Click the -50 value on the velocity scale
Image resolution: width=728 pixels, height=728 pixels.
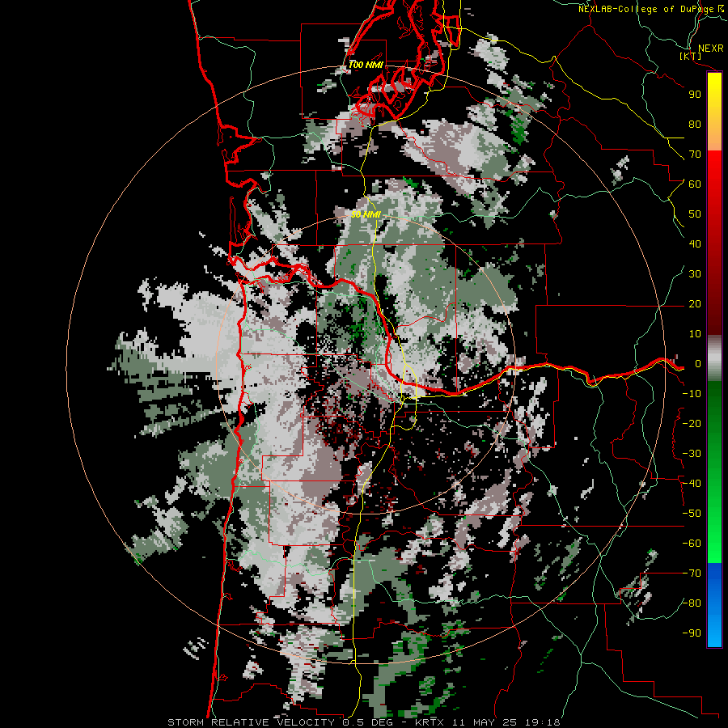tap(692, 514)
